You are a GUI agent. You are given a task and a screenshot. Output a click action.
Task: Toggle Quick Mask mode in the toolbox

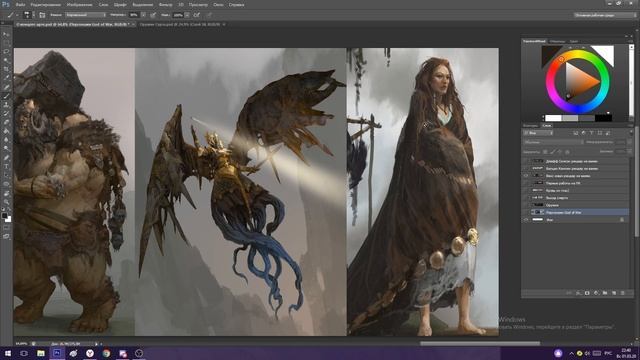(6, 228)
